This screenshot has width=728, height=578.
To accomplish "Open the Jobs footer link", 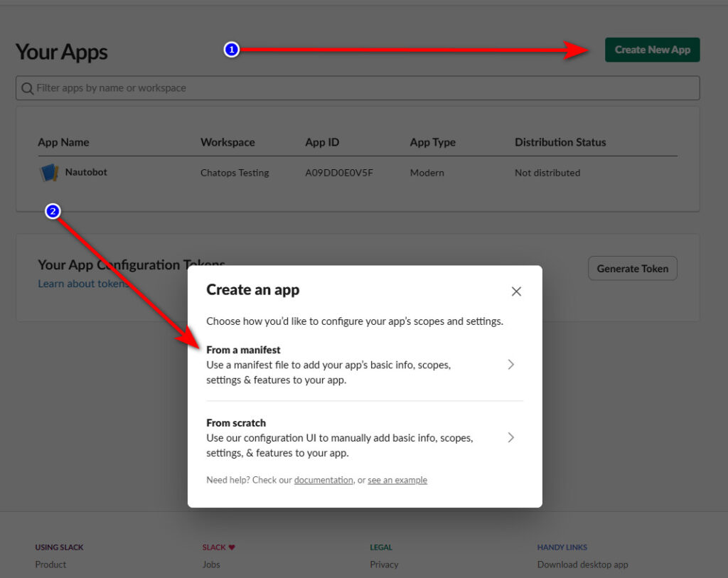I will click(x=211, y=564).
